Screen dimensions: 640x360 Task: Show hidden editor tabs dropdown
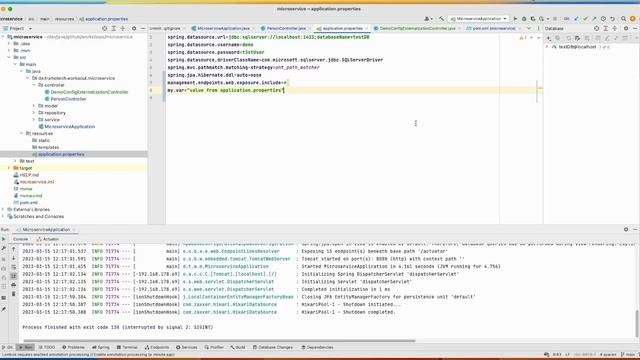[x=529, y=29]
